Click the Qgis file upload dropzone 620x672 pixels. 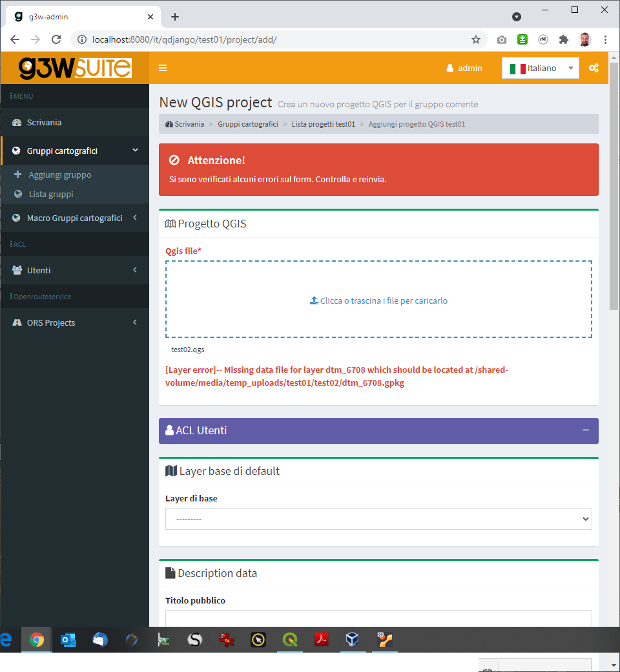click(378, 299)
